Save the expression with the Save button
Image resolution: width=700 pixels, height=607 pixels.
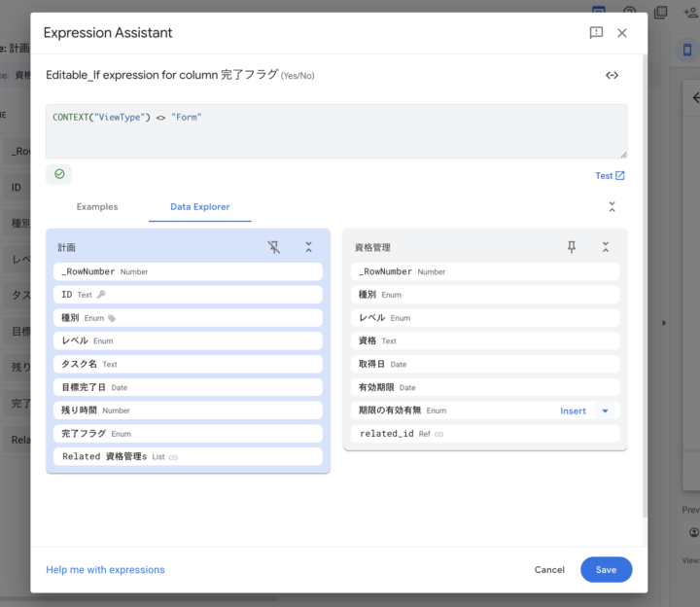click(x=606, y=570)
